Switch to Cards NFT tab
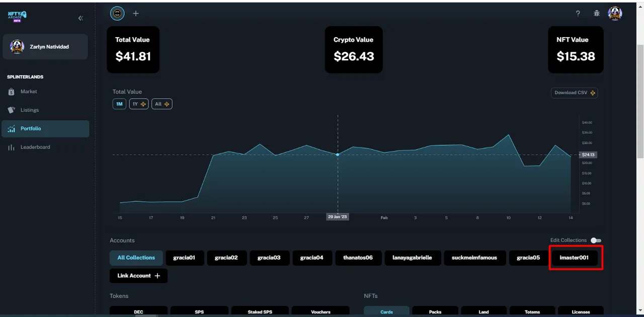 [x=386, y=311]
